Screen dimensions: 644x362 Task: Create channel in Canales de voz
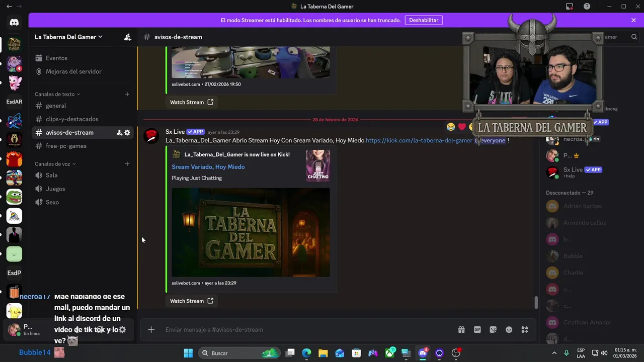pyautogui.click(x=127, y=164)
